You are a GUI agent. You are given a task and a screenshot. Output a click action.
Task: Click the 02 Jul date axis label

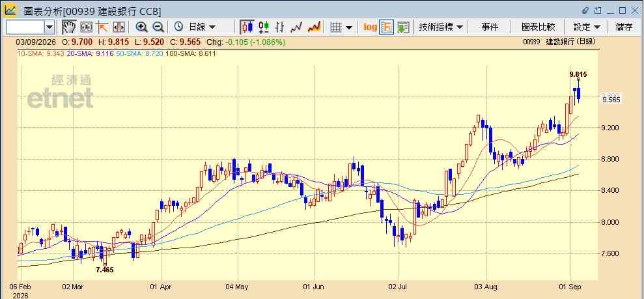(397, 286)
